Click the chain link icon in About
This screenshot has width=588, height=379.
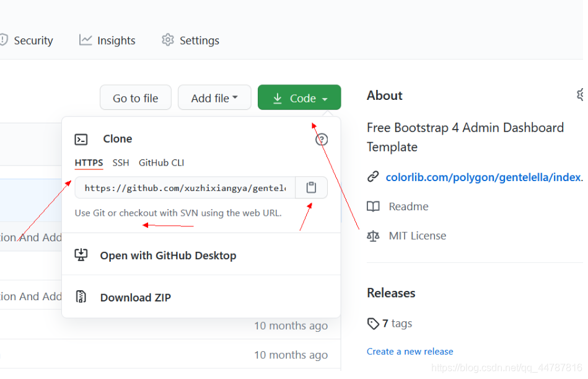373,176
